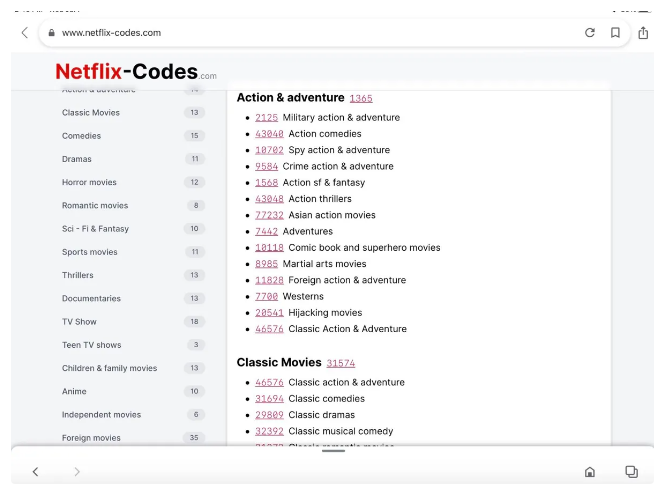Open code 43040 Action comedies
This screenshot has width=665, height=484.
pos(269,134)
